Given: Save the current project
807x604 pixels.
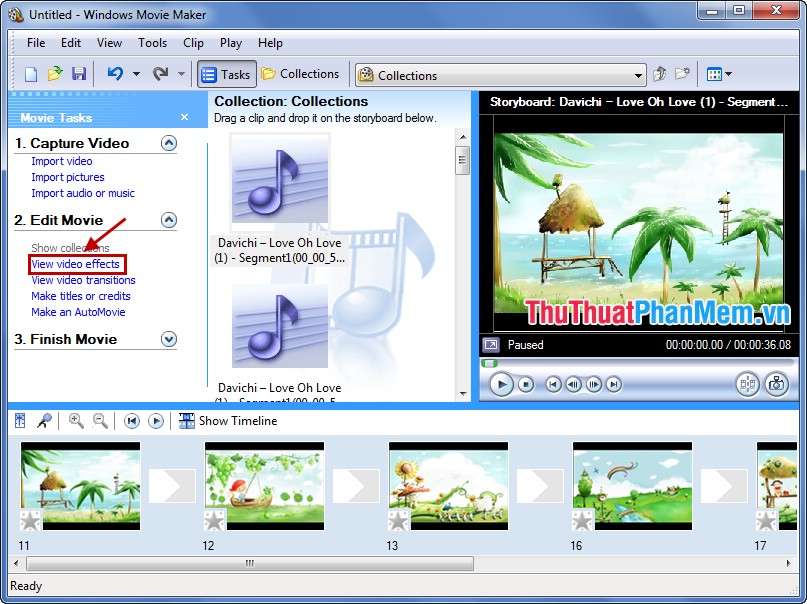Looking at the screenshot, I should click(79, 73).
